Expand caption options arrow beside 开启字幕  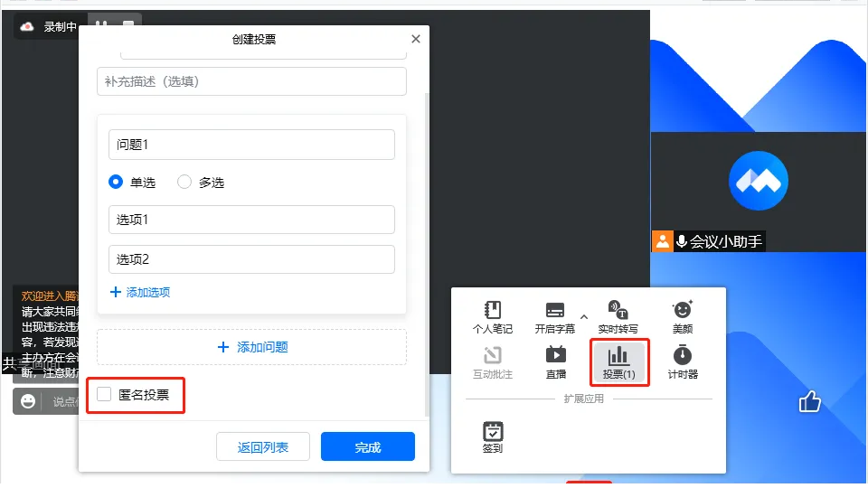(584, 317)
